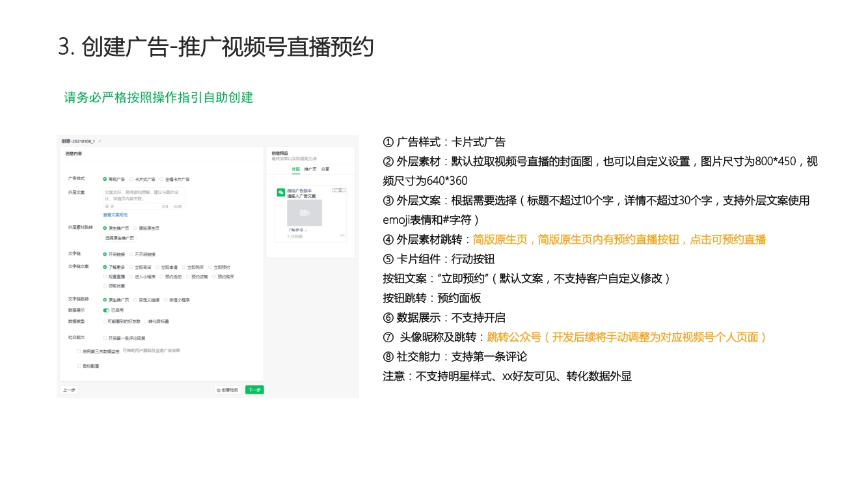Toggle the 数据展示 已启用 switch
This screenshot has height=488, width=868.
point(106,310)
